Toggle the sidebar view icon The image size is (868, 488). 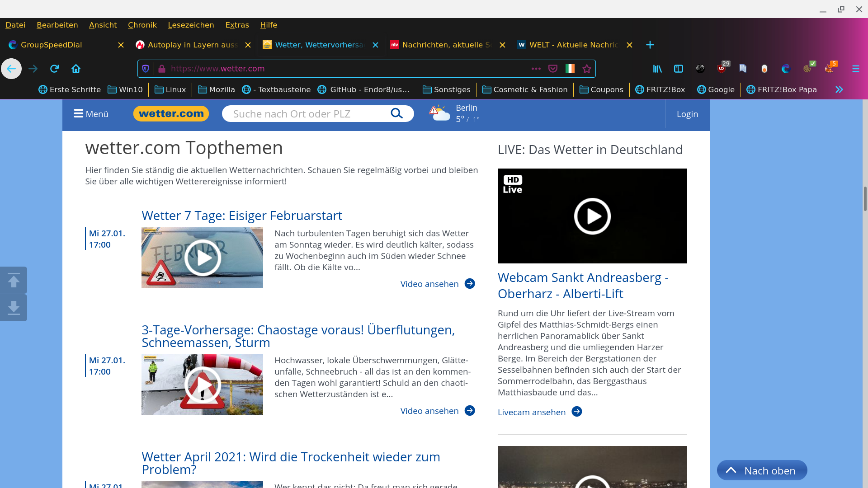click(679, 69)
